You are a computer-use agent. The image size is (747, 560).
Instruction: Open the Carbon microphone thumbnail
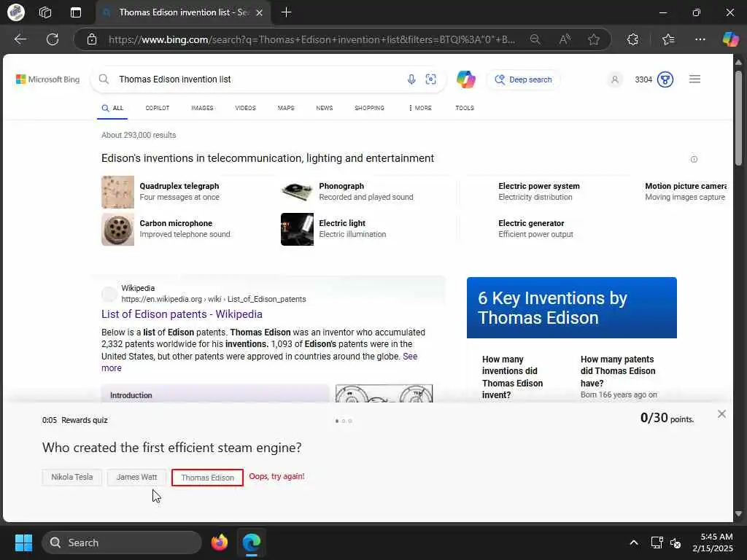coord(117,229)
